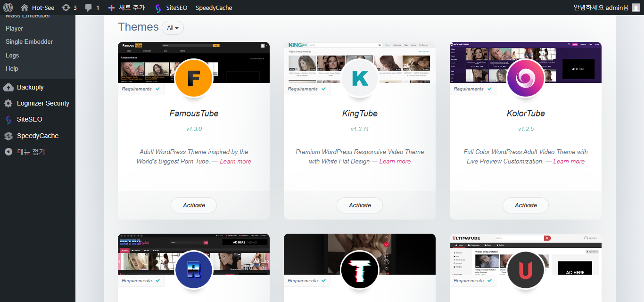The width and height of the screenshot is (644, 302).
Task: Click the 메뉴 접기 collapse menu label
Action: tap(31, 152)
